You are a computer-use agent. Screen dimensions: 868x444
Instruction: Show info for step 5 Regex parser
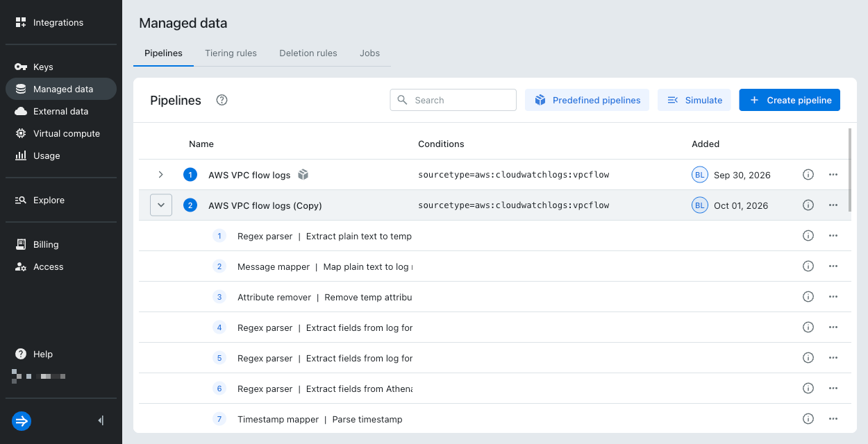pyautogui.click(x=808, y=358)
